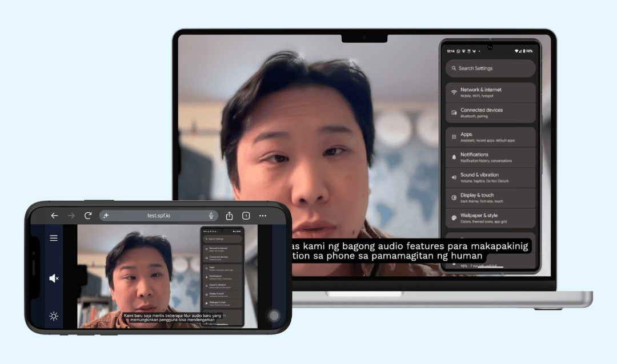Click the Tagalog caption text on laptop
Image resolution: width=617 pixels, height=364 pixels.
tap(410, 251)
